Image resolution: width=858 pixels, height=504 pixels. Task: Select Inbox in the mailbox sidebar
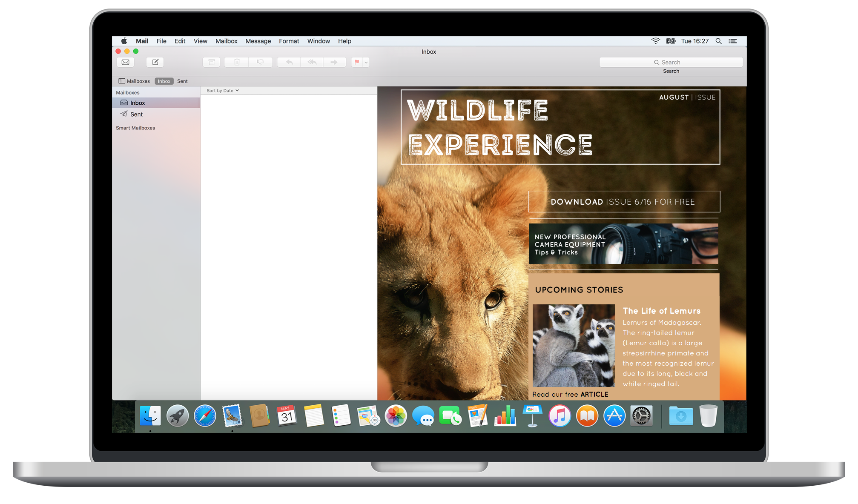click(156, 103)
